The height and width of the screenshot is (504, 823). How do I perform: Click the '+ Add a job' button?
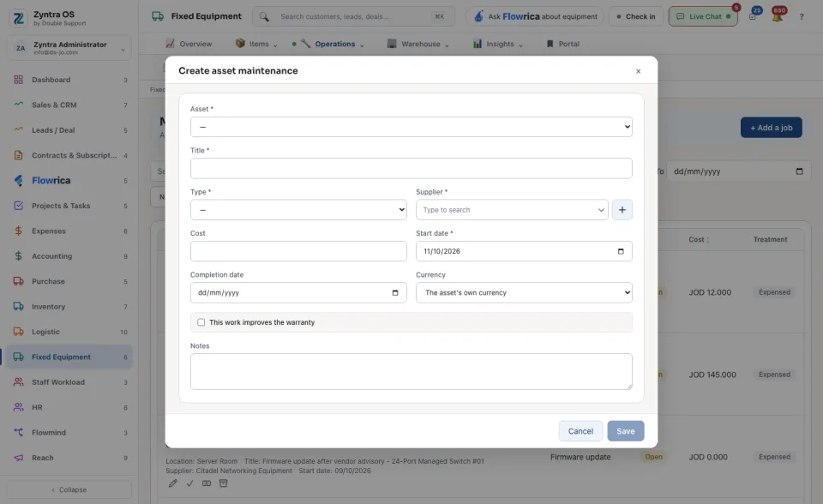coord(771,128)
